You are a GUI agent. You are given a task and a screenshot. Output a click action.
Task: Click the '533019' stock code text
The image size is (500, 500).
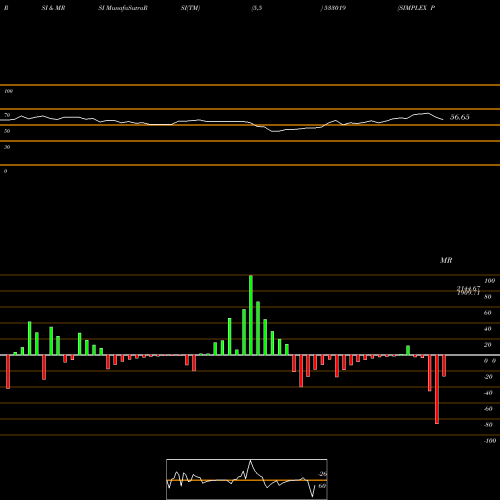pyautogui.click(x=334, y=8)
